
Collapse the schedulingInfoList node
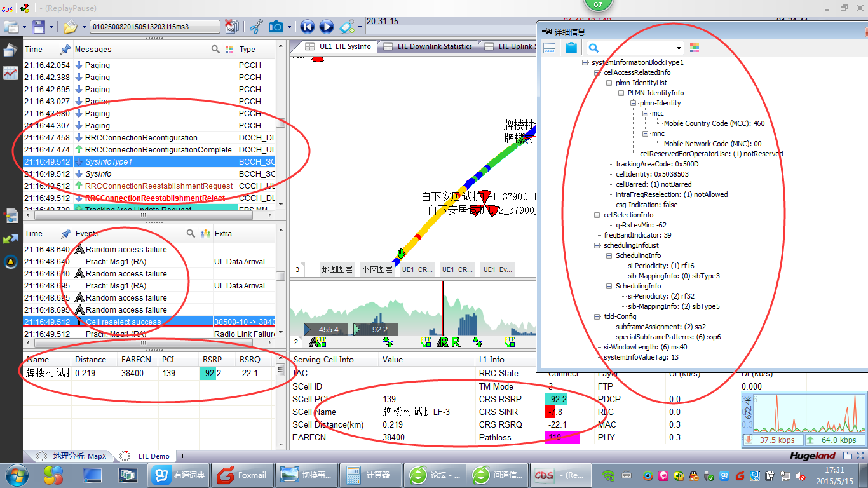point(598,245)
